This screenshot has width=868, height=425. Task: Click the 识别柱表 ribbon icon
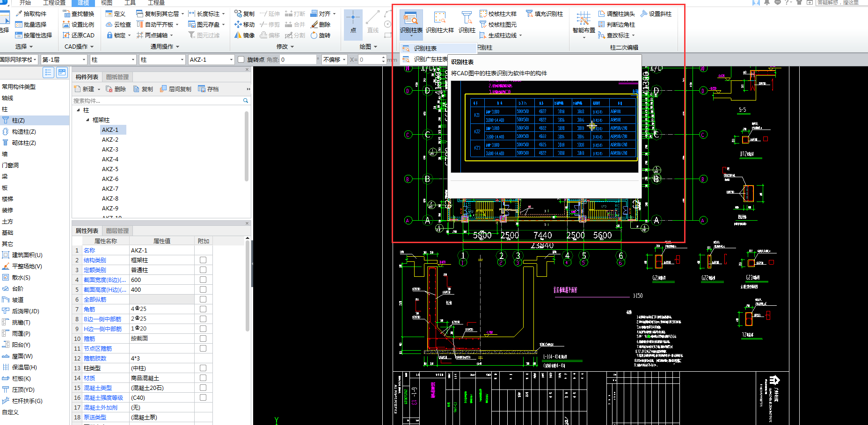[411, 22]
